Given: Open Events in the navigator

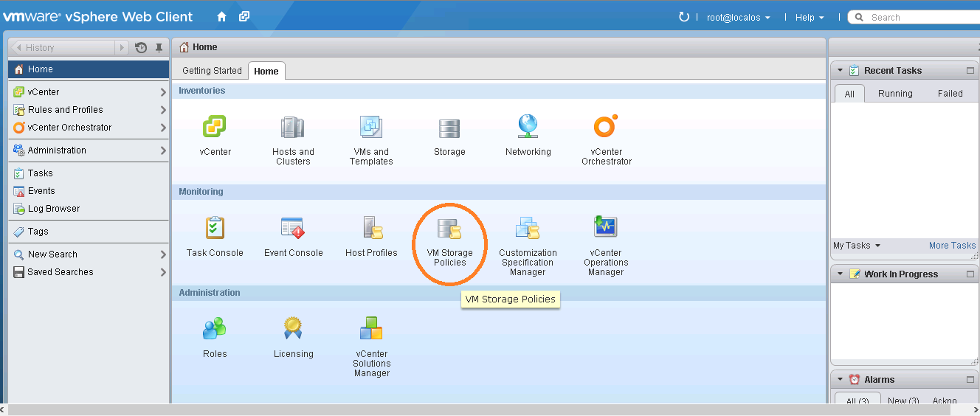Looking at the screenshot, I should click(89, 191).
